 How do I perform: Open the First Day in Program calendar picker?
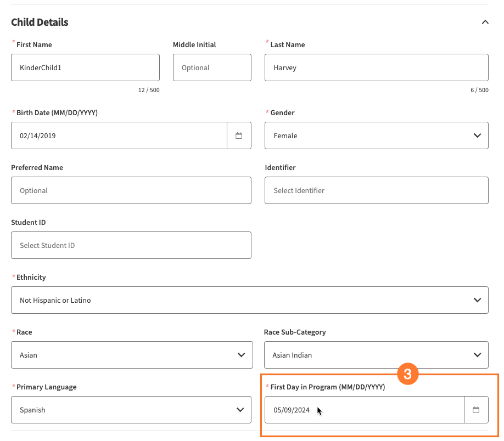click(x=475, y=410)
